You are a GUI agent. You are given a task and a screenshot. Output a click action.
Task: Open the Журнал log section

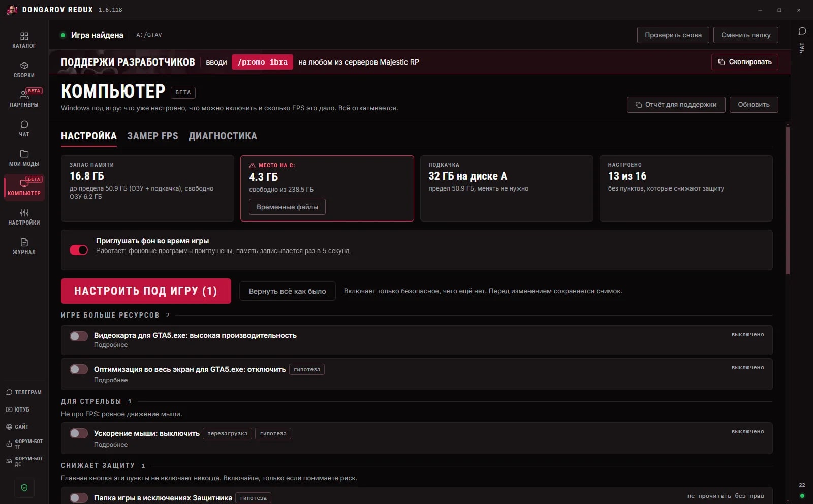tap(24, 246)
